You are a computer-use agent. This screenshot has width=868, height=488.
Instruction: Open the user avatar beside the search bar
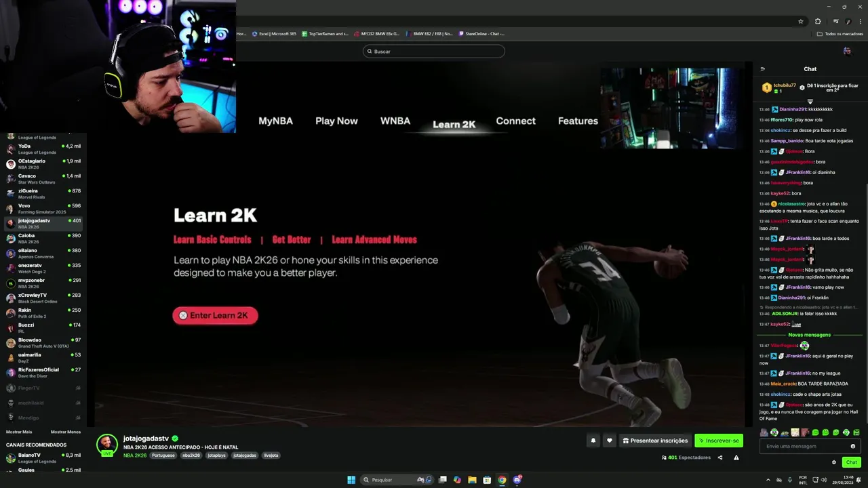tap(847, 51)
